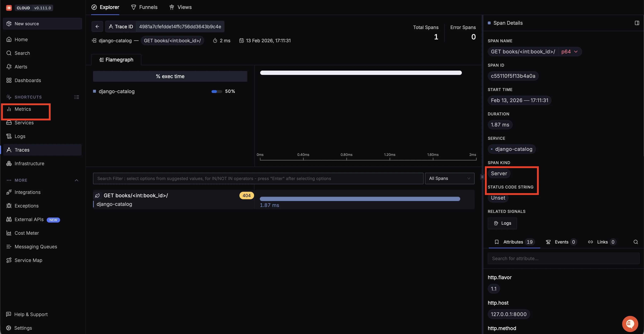Click the Search for attribute input field
Viewport: 644px width, 334px height.
pyautogui.click(x=563, y=258)
